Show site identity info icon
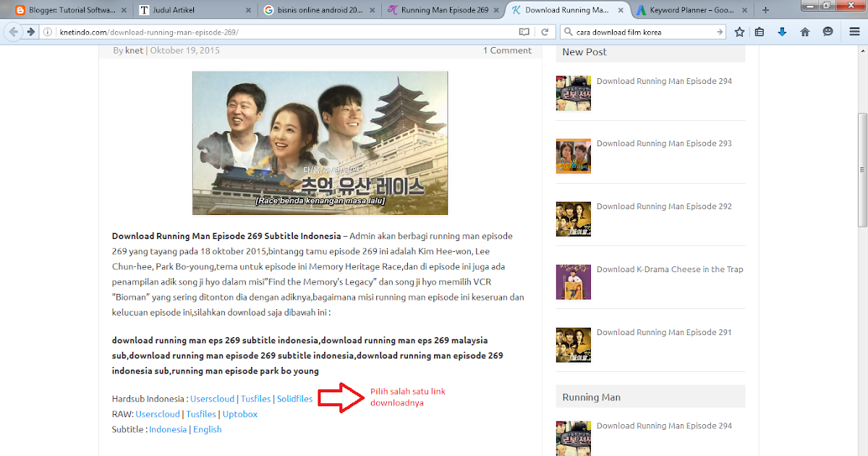 tap(47, 32)
